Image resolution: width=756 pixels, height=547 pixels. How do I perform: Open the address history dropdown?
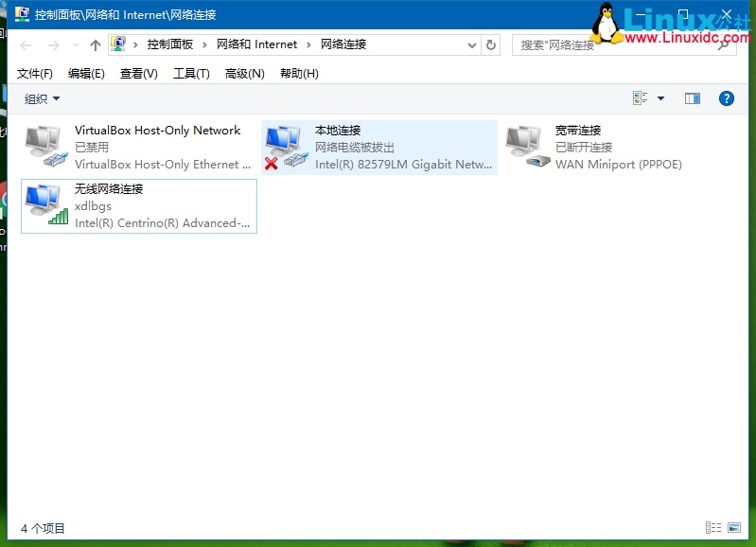point(472,45)
